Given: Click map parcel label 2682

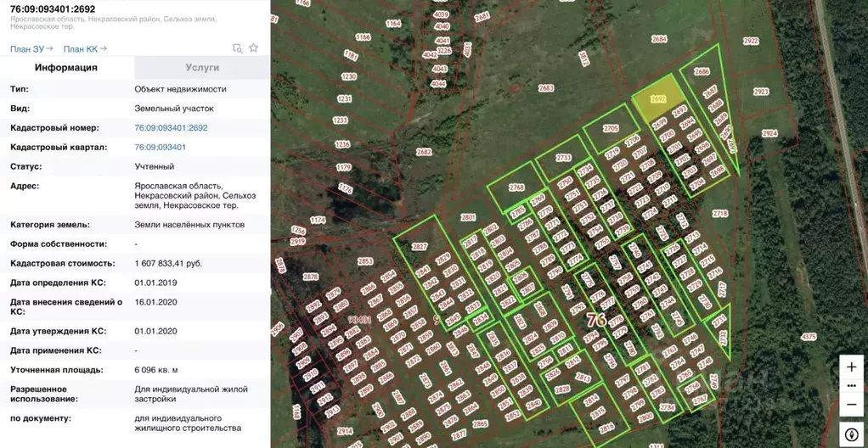Looking at the screenshot, I should tap(424, 152).
